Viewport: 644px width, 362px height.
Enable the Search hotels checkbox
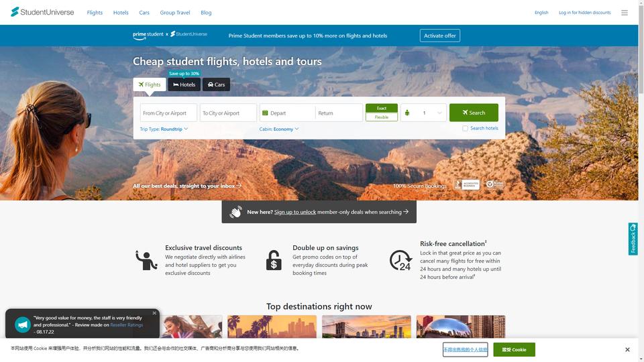[x=465, y=129]
